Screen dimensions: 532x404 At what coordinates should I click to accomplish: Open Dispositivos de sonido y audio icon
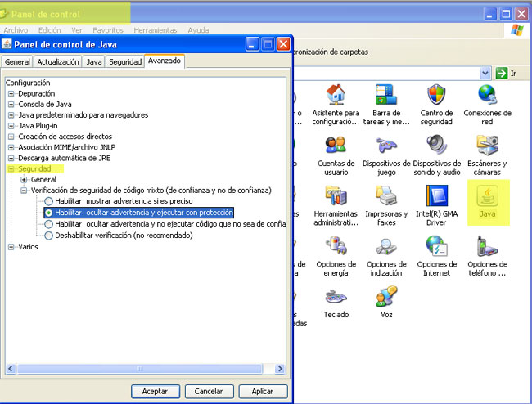[x=437, y=145]
